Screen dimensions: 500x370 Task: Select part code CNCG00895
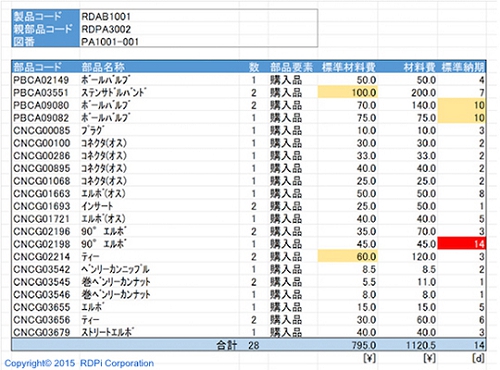pyautogui.click(x=42, y=168)
